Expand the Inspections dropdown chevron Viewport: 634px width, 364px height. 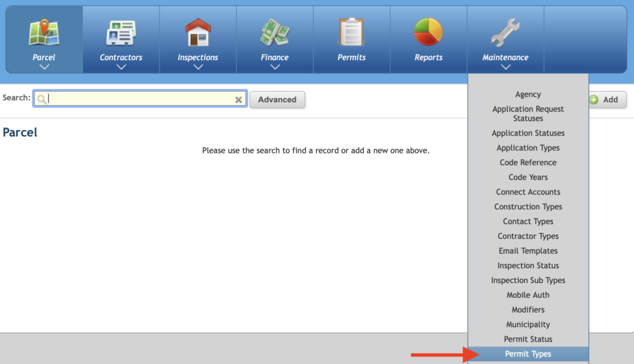tap(198, 67)
